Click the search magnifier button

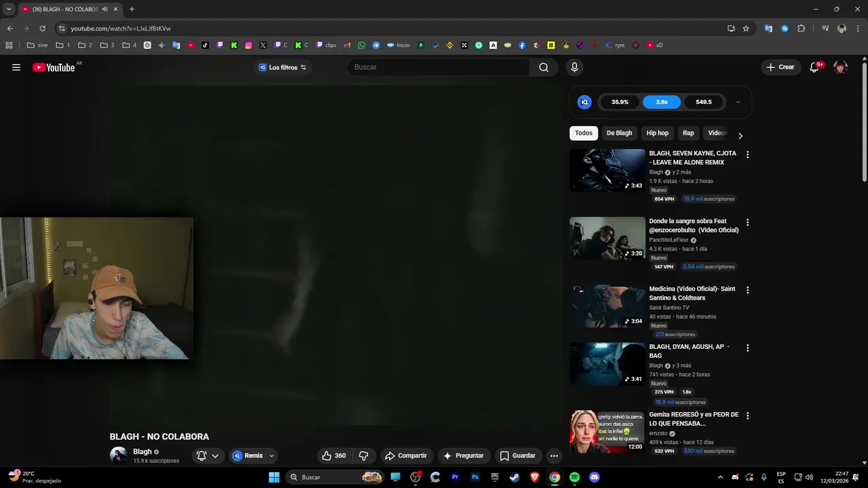pos(544,67)
